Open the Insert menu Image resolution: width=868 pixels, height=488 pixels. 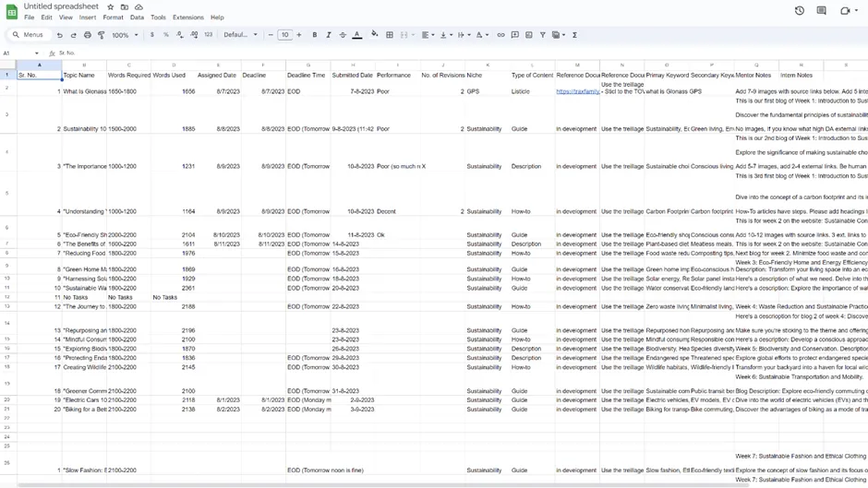(x=88, y=18)
